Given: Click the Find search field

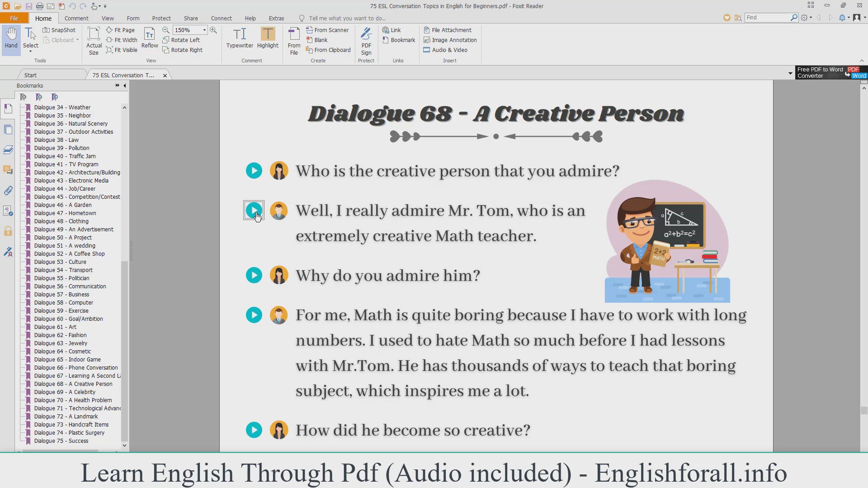Looking at the screenshot, I should [x=767, y=17].
